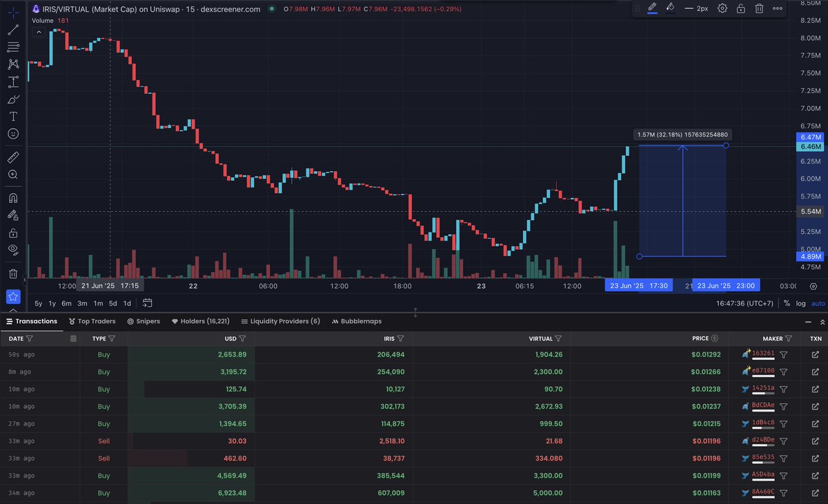828x504 pixels.
Task: Open the Fibonacci/horizontal lines tool group
Action: coord(13,48)
